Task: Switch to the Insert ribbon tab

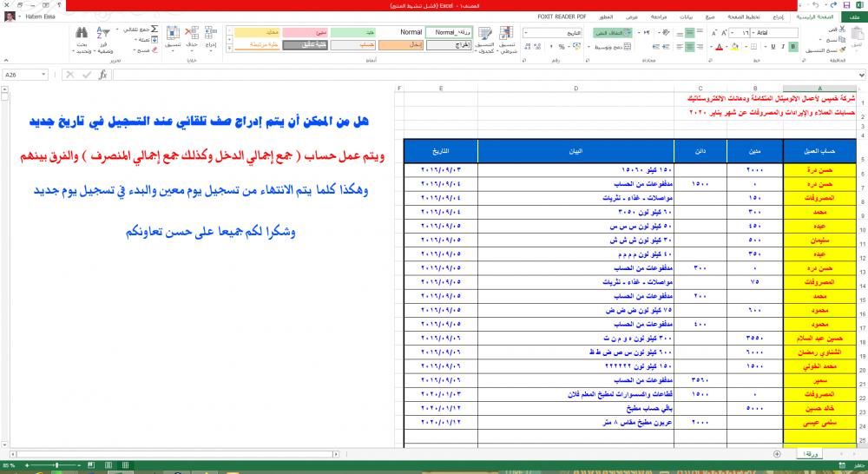Action: (779, 17)
